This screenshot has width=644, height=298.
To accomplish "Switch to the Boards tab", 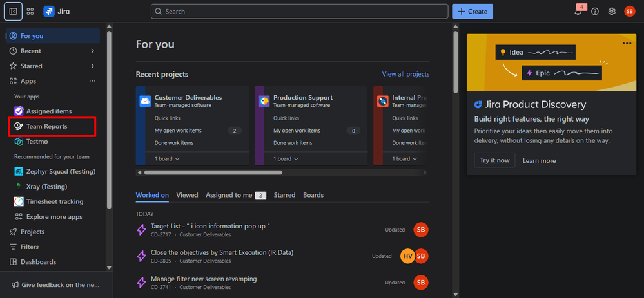I will [313, 195].
